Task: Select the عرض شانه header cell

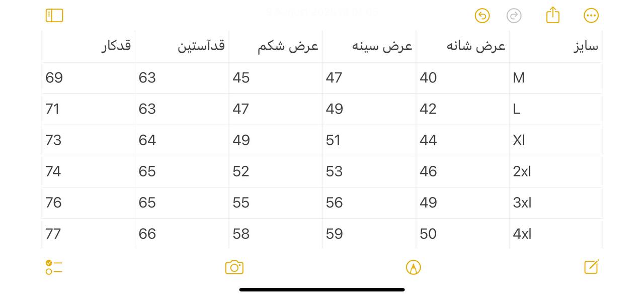Action: [462, 46]
